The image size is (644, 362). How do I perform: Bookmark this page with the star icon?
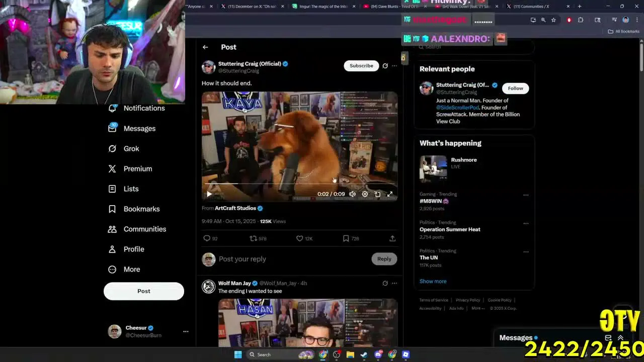coord(553,20)
